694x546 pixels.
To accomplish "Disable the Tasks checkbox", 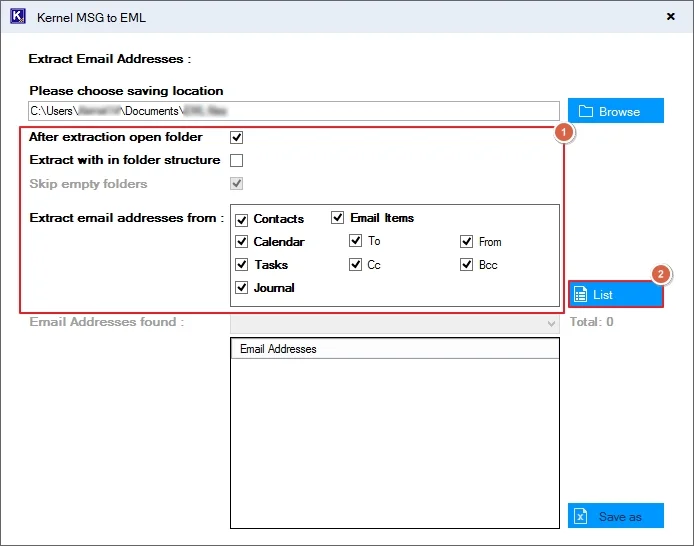I will 241,265.
